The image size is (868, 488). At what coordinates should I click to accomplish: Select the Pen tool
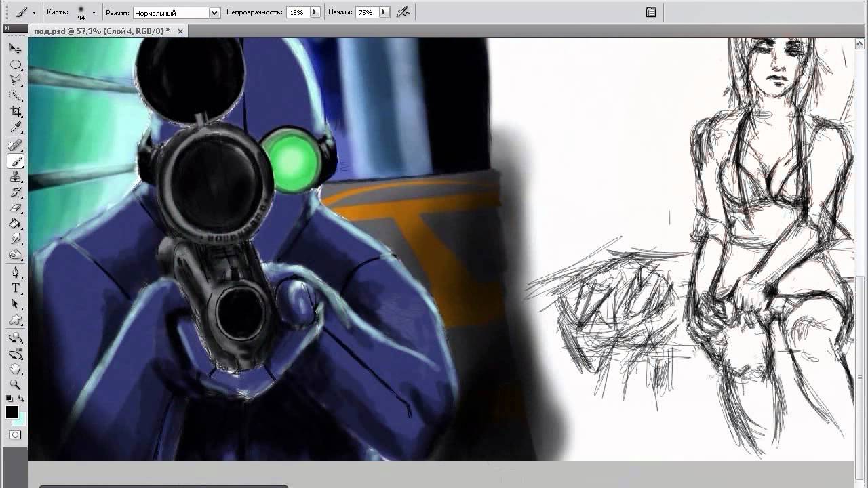pos(16,273)
